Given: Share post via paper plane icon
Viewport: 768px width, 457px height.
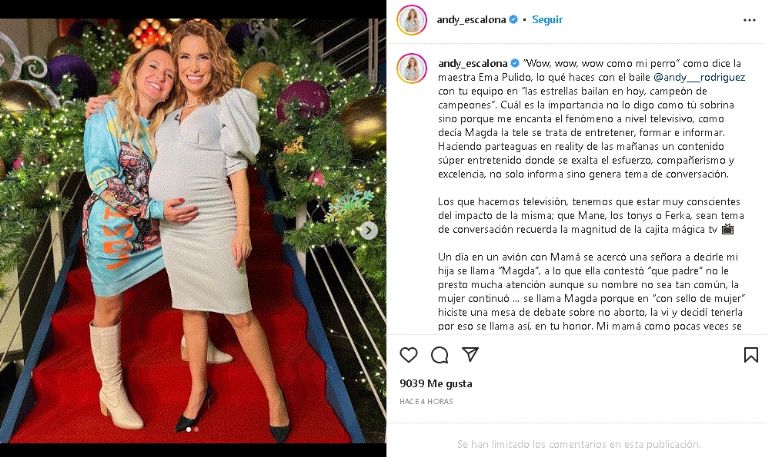Looking at the screenshot, I should pos(470,354).
